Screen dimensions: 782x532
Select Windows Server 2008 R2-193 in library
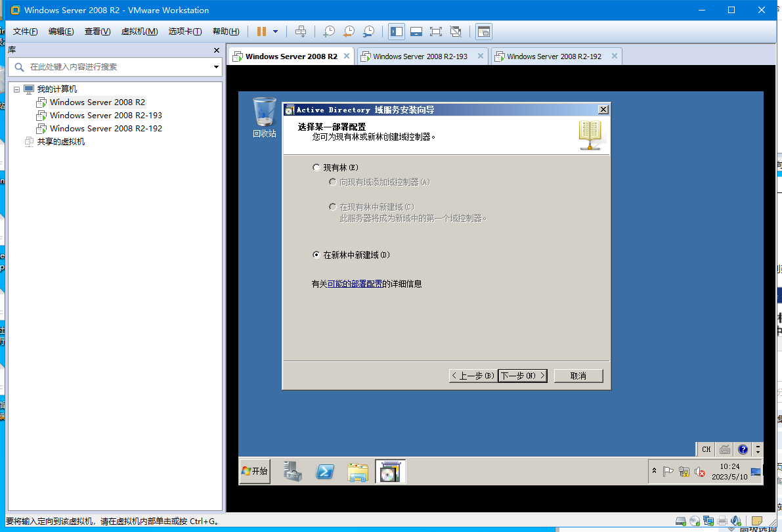pyautogui.click(x=106, y=116)
